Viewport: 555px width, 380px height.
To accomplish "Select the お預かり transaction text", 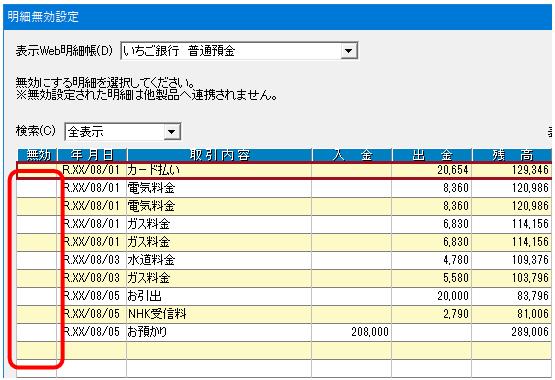I will pyautogui.click(x=147, y=332).
